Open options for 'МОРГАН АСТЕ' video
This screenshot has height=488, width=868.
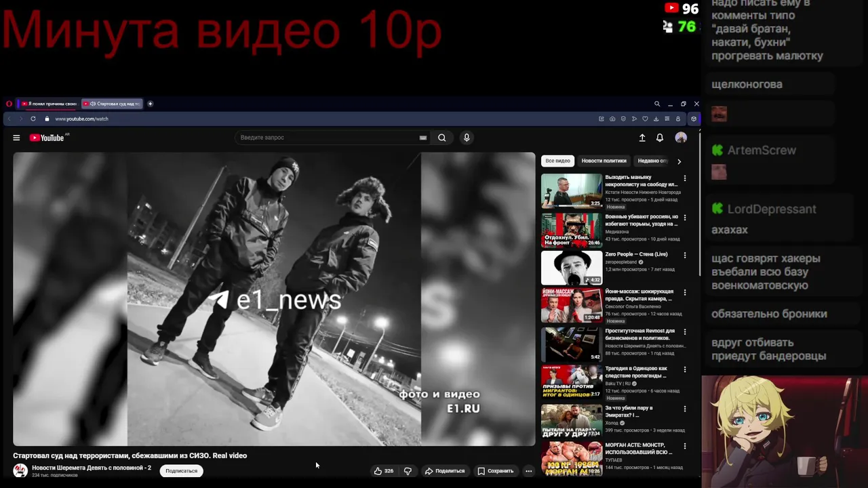tap(685, 447)
